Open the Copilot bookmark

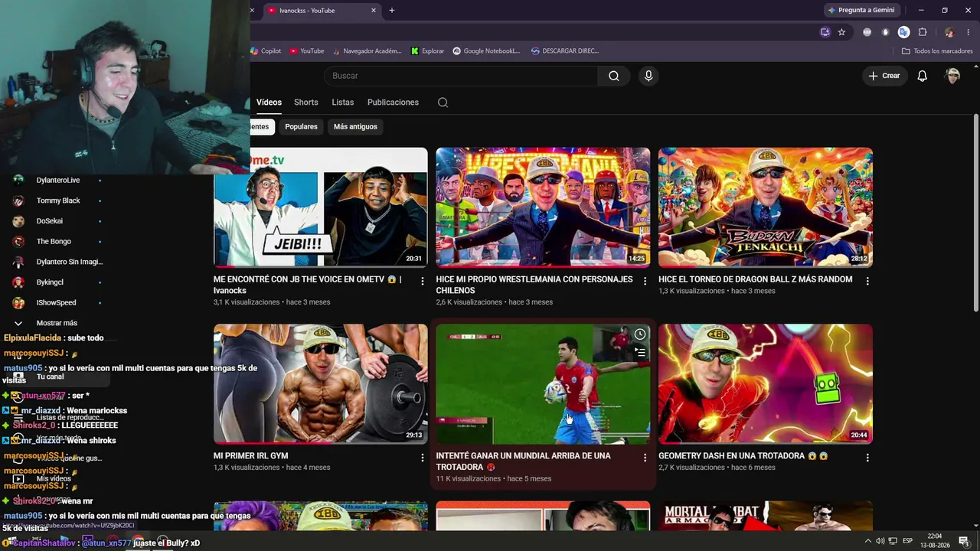pos(266,51)
